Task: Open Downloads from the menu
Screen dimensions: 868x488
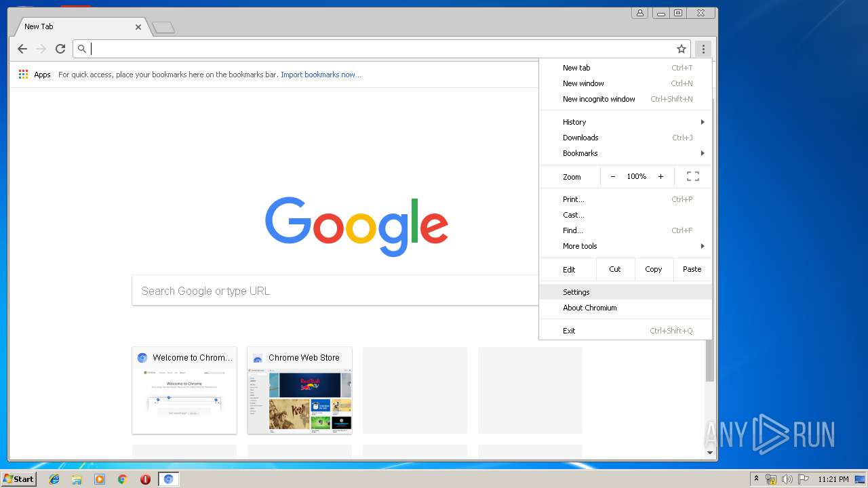Action: point(626,138)
